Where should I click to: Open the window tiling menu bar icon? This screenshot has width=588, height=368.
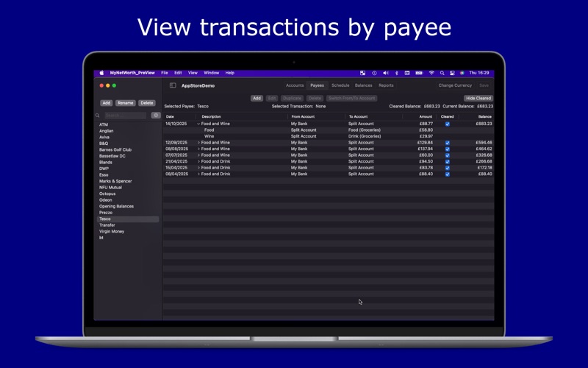(362, 73)
